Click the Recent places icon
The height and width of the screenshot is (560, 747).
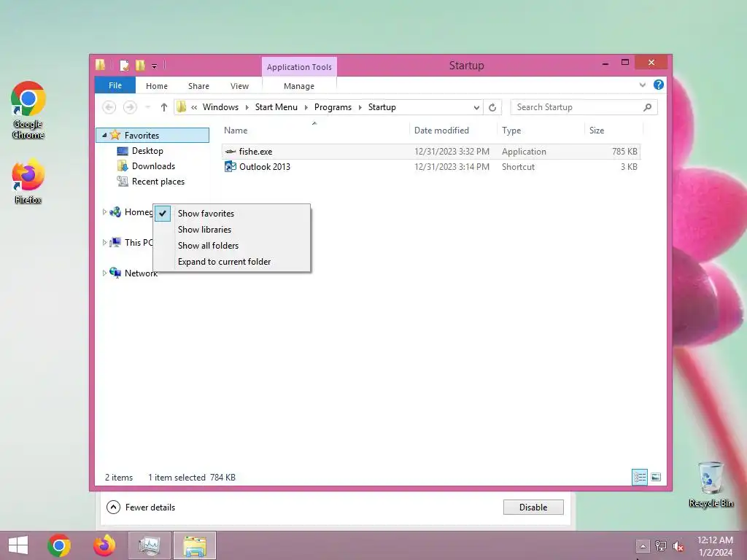[x=123, y=182]
